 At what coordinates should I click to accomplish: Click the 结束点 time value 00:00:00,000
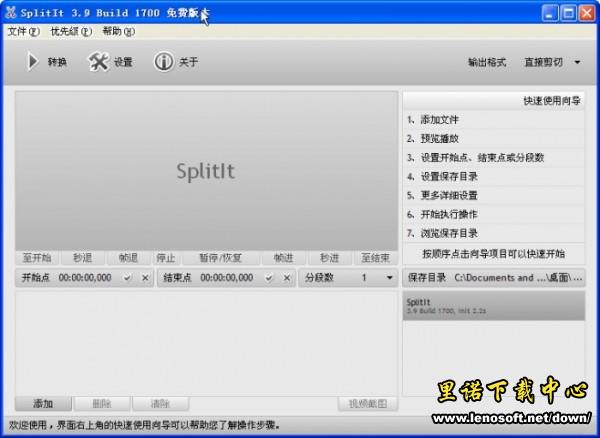[x=227, y=278]
